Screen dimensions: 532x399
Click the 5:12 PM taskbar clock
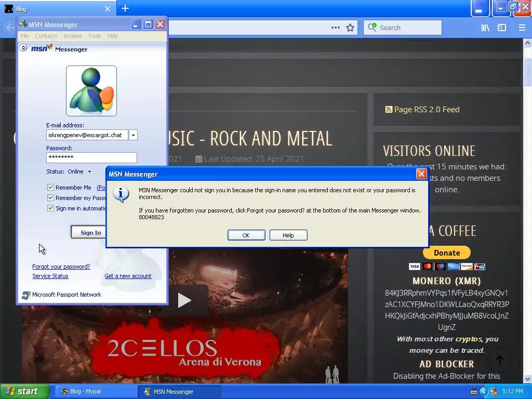click(513, 392)
